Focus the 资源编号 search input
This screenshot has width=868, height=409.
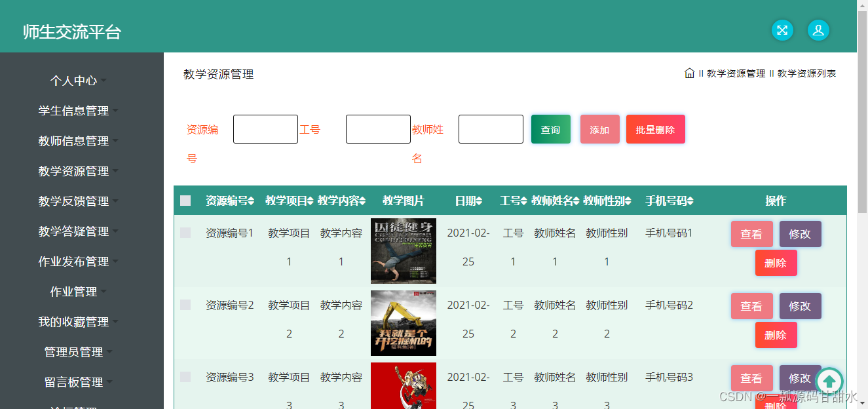(x=265, y=129)
